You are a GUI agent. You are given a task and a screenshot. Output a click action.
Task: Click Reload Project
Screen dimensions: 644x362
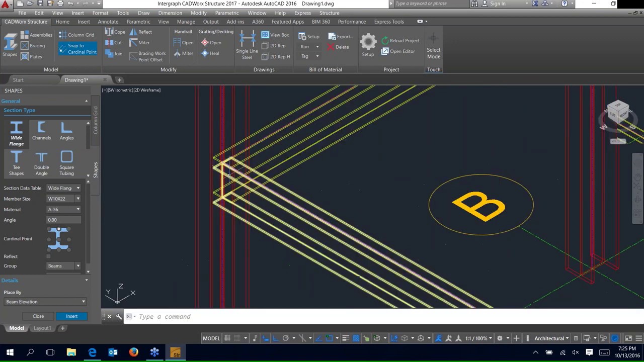pyautogui.click(x=400, y=41)
